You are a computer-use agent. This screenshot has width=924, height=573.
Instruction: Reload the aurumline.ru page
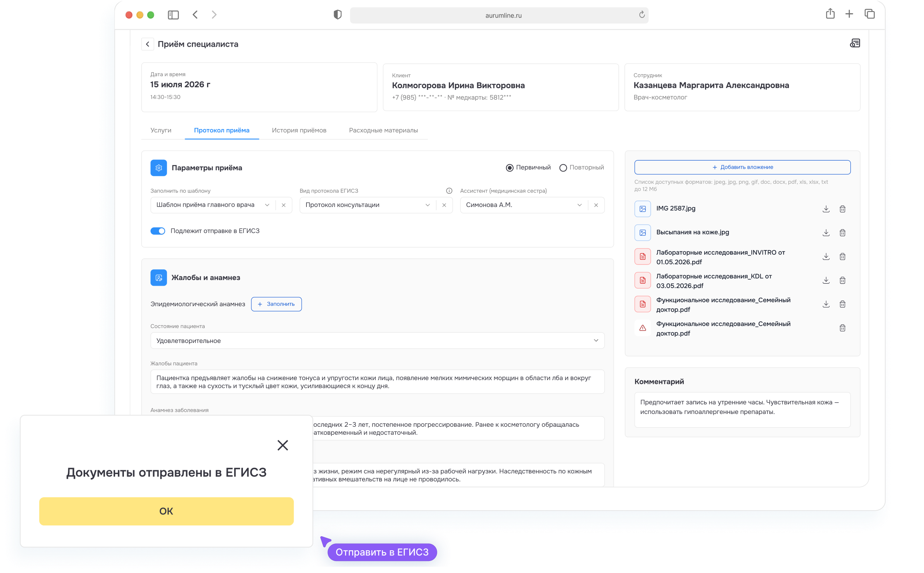[642, 15]
